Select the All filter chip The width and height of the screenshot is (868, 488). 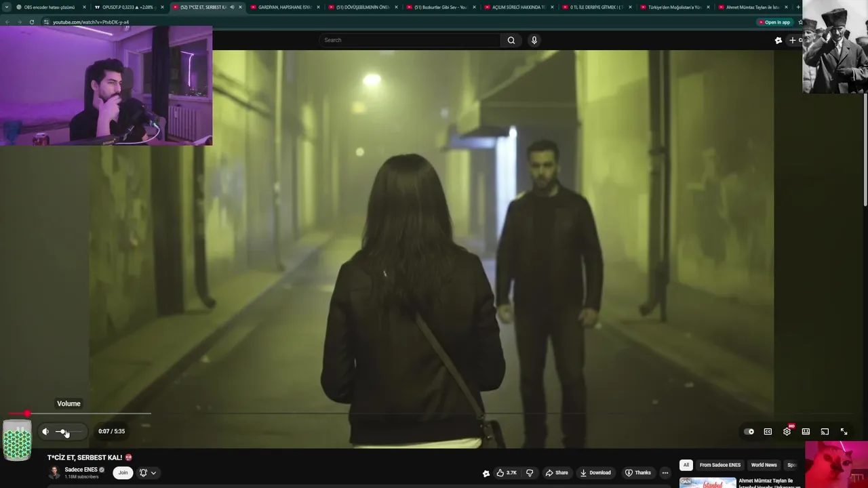coord(686,465)
